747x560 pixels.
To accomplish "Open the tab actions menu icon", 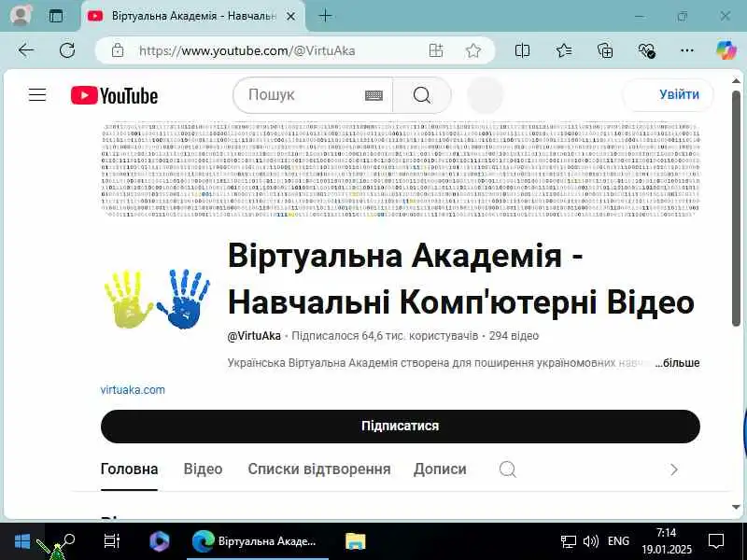I will (56, 16).
